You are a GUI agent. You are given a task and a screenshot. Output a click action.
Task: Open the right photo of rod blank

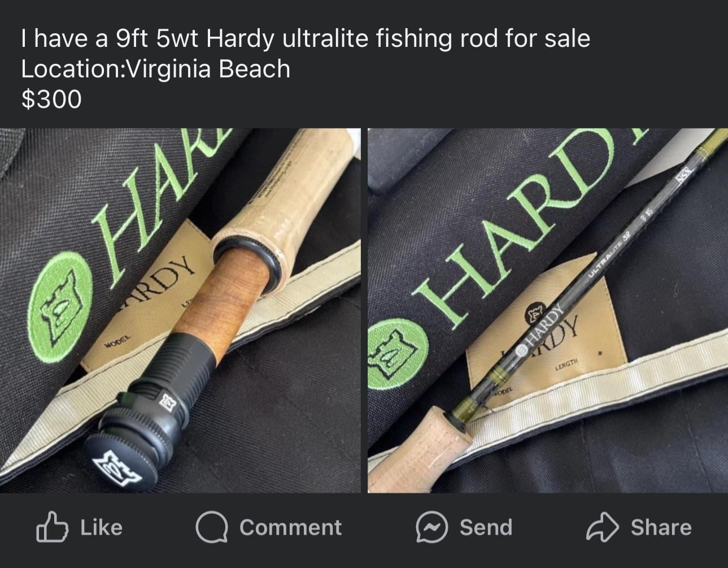[548, 310]
